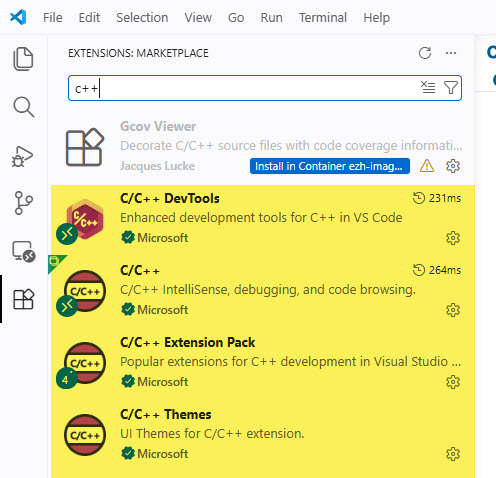The height and width of the screenshot is (478, 496).
Task: Open the Selection menu
Action: (142, 17)
